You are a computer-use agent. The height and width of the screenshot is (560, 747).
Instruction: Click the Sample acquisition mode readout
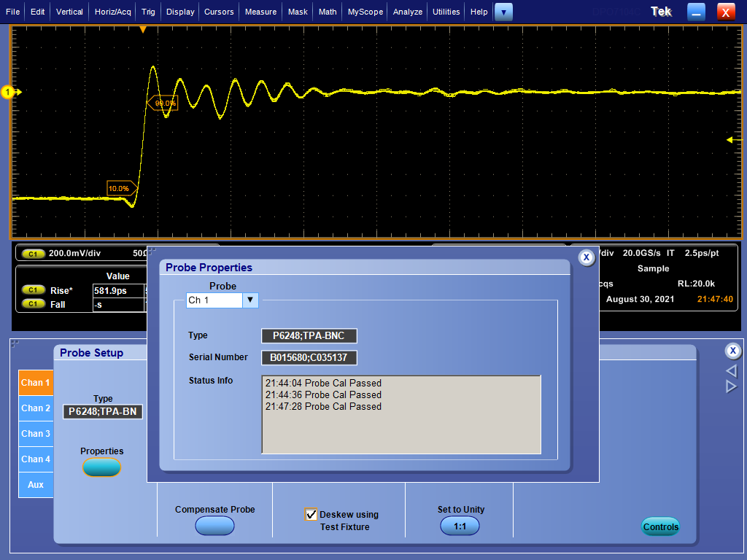click(653, 268)
